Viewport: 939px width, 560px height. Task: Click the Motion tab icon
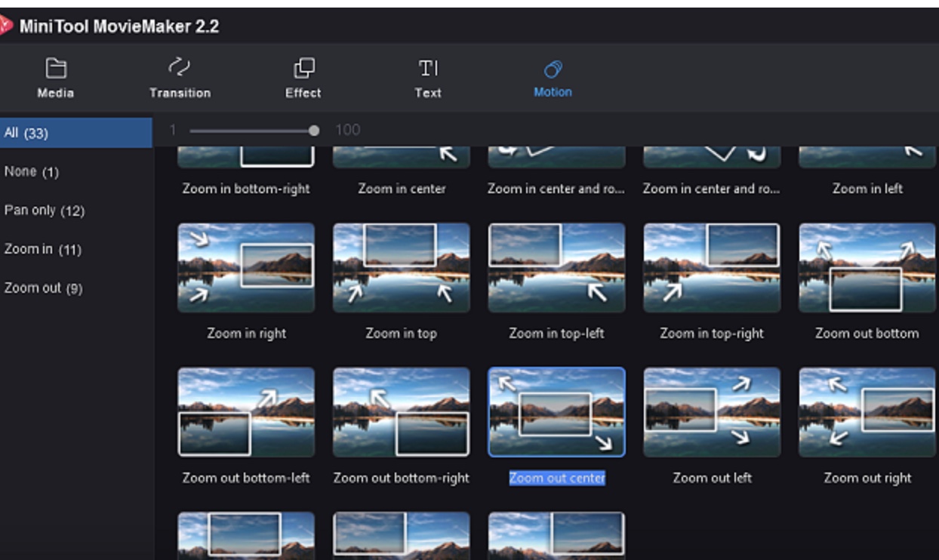point(553,69)
